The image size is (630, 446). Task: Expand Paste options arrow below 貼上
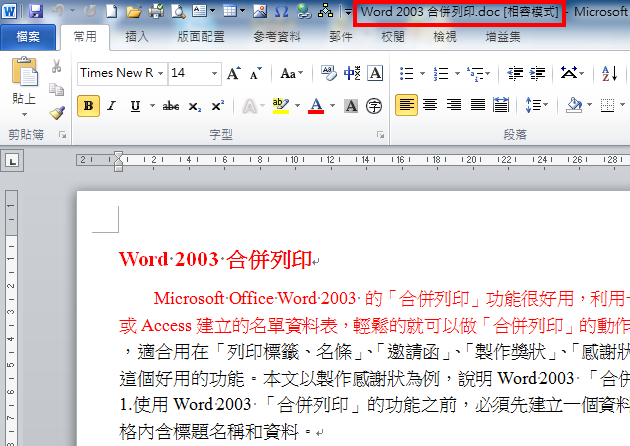pos(25,115)
